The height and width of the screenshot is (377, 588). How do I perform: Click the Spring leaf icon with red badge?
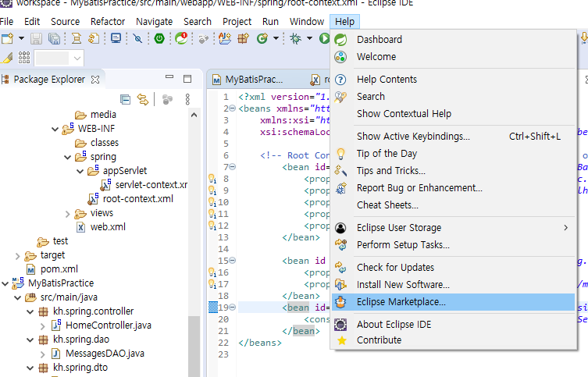(x=181, y=38)
